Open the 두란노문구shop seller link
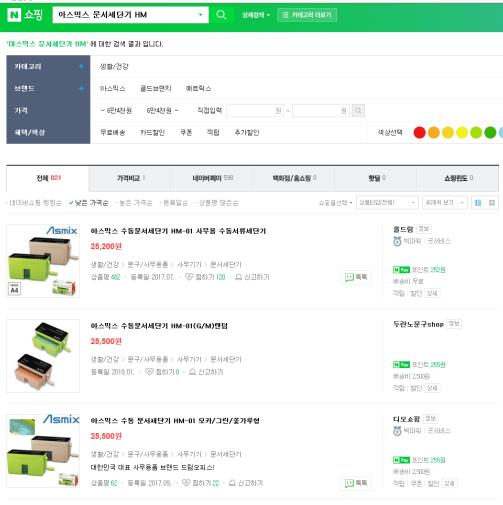This screenshot has height=505, width=503. [x=418, y=324]
